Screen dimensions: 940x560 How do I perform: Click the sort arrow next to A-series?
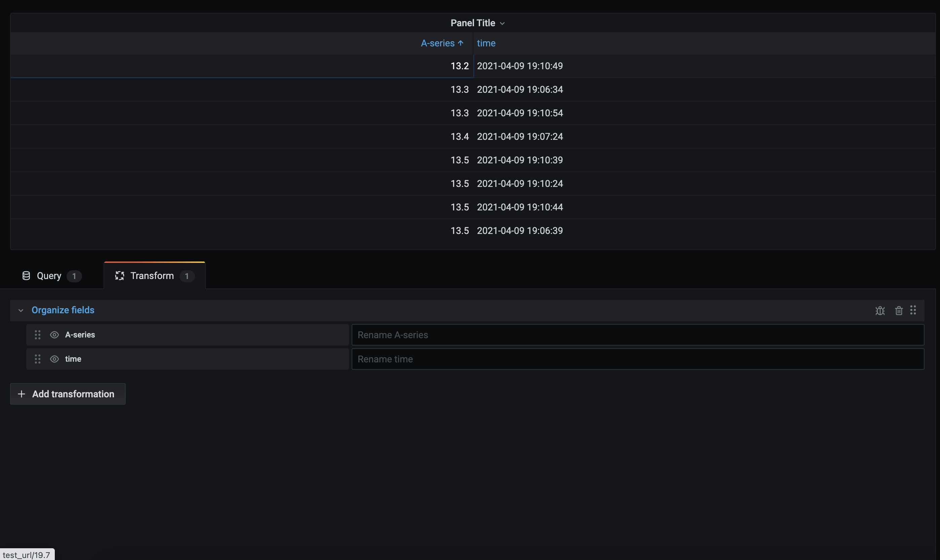coord(460,43)
